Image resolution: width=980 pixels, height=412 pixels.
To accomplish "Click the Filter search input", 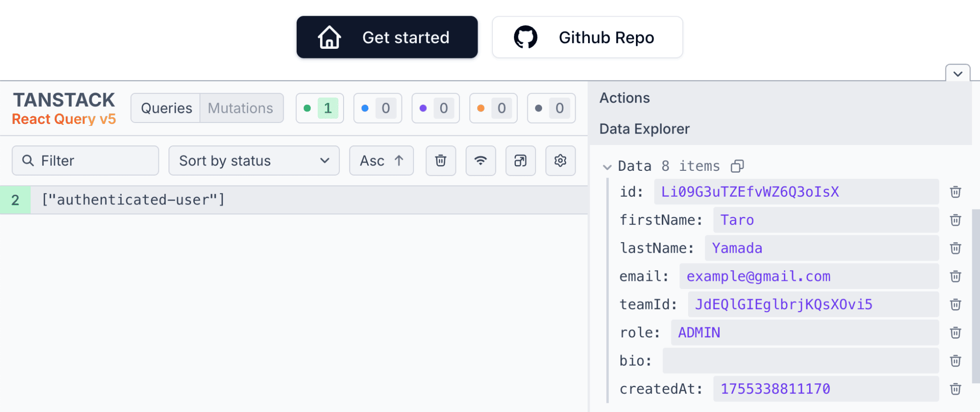I will 91,161.
